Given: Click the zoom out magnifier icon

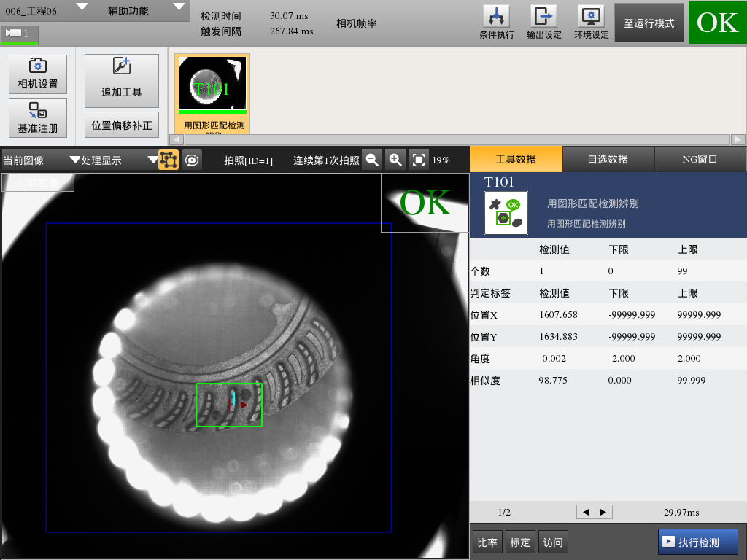Looking at the screenshot, I should click(x=372, y=160).
